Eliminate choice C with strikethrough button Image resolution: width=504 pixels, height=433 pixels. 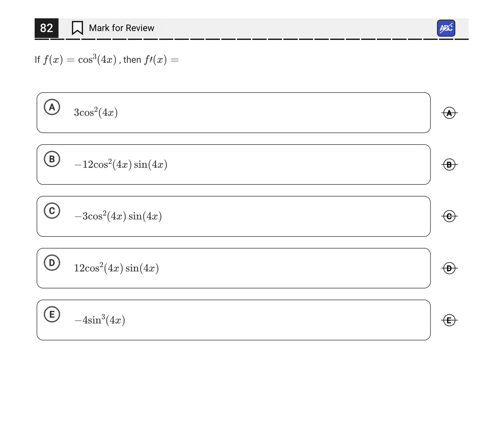[449, 216]
